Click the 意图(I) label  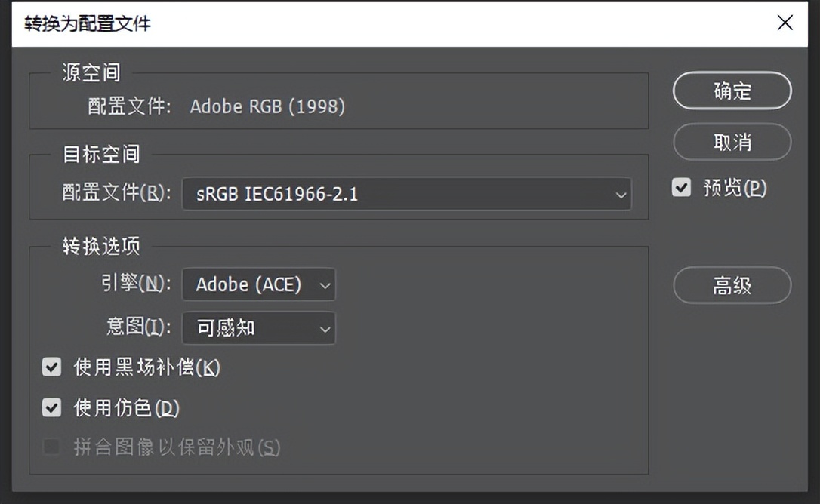[x=138, y=327]
